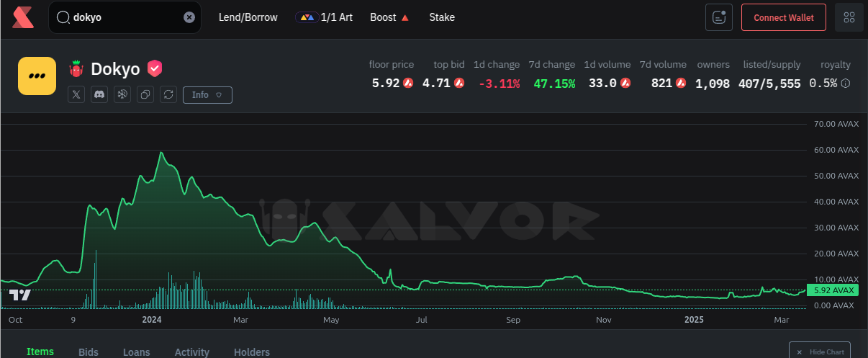Go to the 1/1 Art section
The height and width of the screenshot is (358, 868).
[x=324, y=17]
